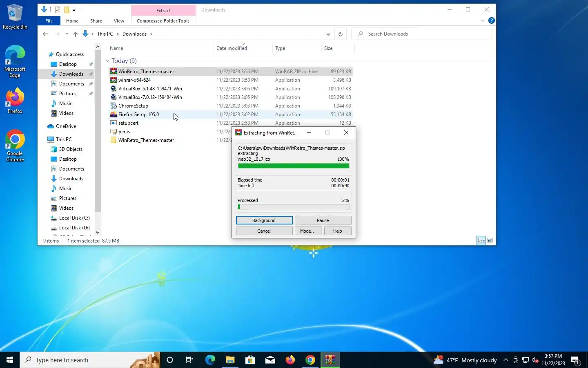
Task: Click Type here to search box
Action: coord(90,360)
